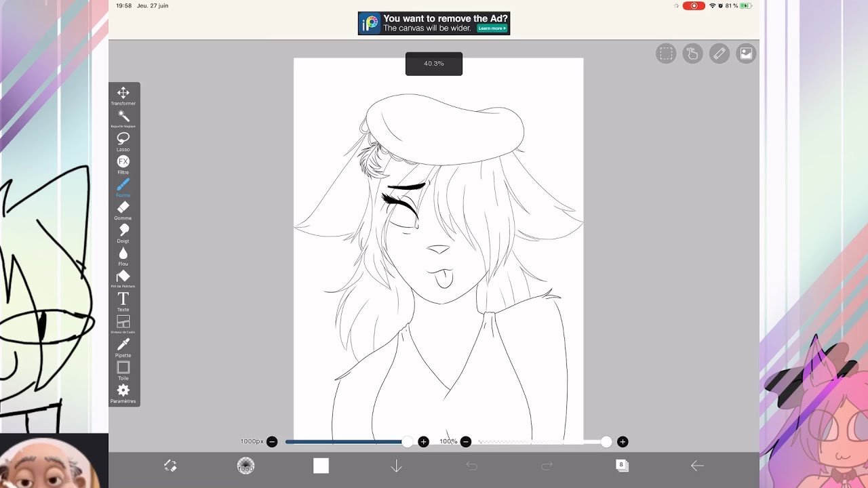Screen dimensions: 868x488
Task: Toggle brush and eraser switch icon
Action: tap(170, 466)
